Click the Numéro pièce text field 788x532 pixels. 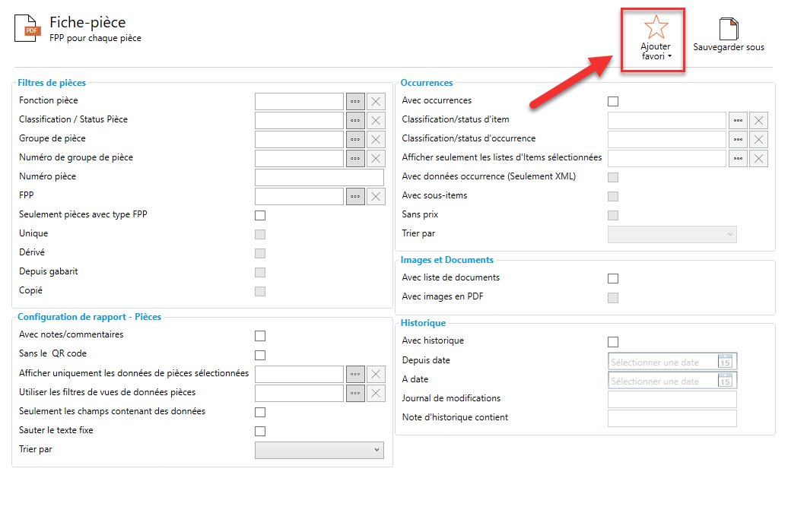click(319, 178)
